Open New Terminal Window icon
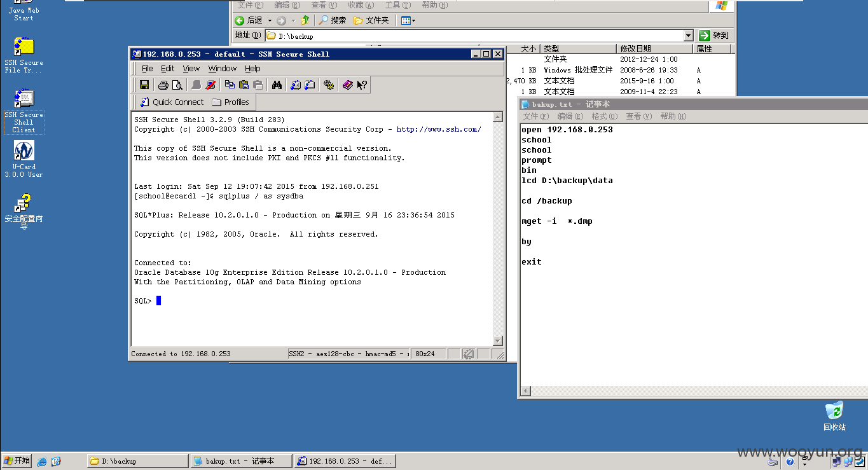The height and width of the screenshot is (470, 868). click(296, 85)
